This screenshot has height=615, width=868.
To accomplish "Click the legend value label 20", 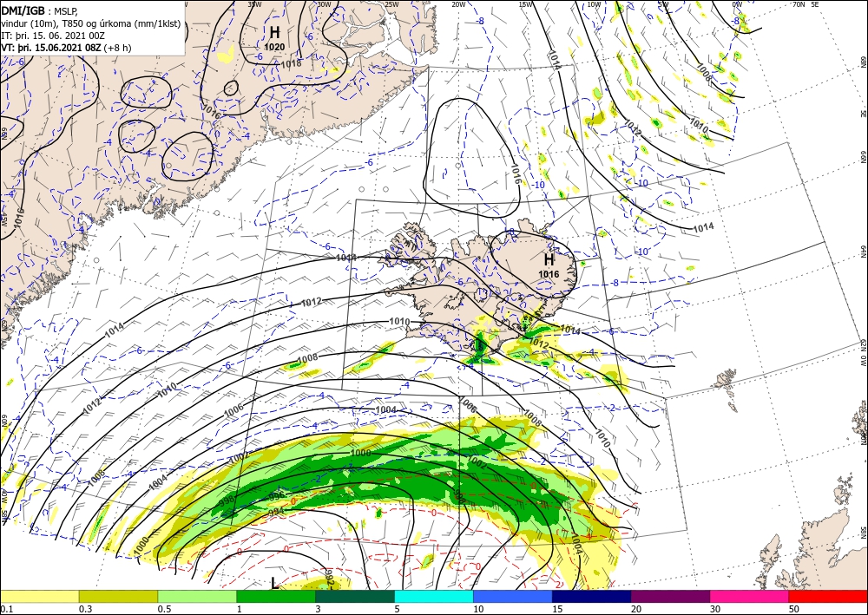I will 636,609.
